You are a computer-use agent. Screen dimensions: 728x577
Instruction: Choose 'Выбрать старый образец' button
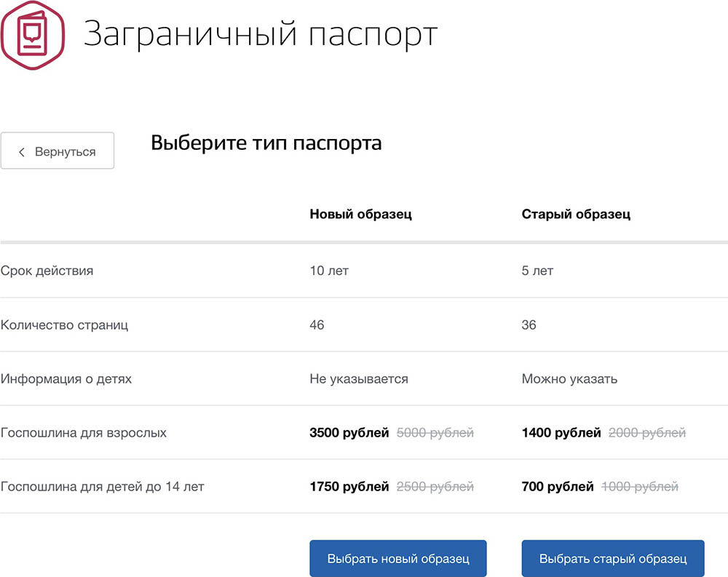point(613,559)
